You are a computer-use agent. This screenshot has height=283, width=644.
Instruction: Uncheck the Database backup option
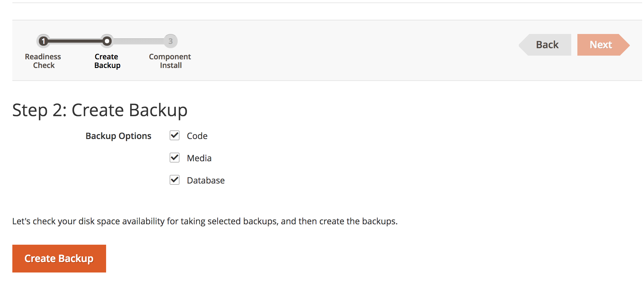pos(175,180)
